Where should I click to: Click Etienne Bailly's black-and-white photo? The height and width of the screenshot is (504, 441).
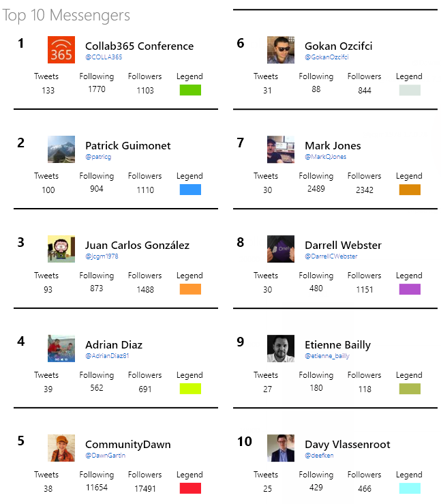pyautogui.click(x=281, y=349)
